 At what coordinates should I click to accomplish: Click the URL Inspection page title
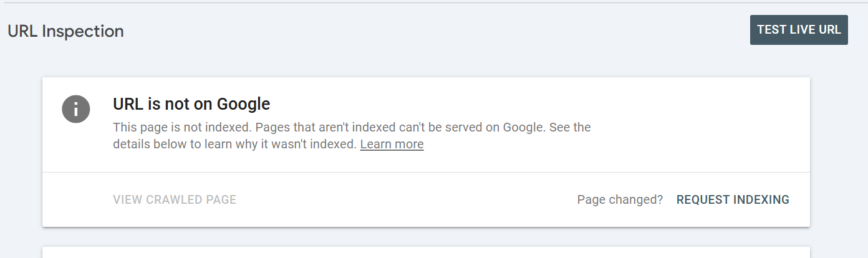65,31
